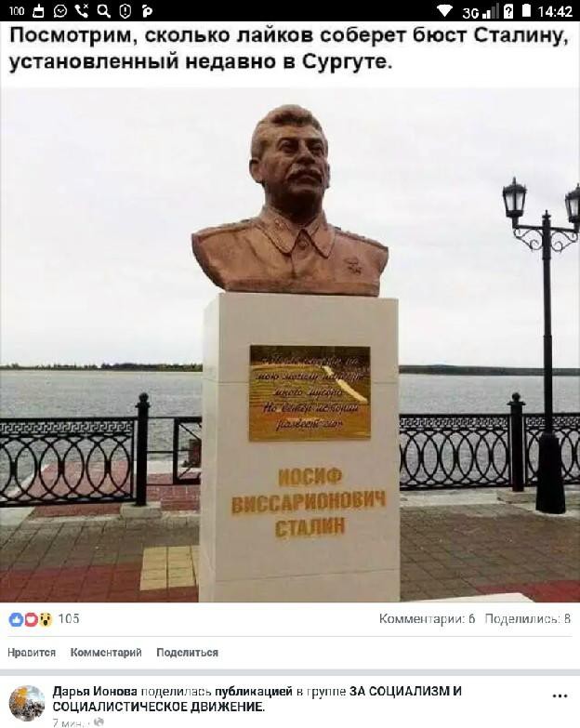The width and height of the screenshot is (580, 728).
Task: Open the публикацией shared post link
Action: [254, 692]
